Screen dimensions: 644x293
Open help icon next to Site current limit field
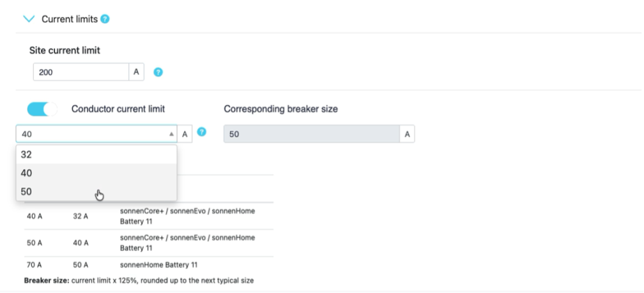(x=157, y=73)
